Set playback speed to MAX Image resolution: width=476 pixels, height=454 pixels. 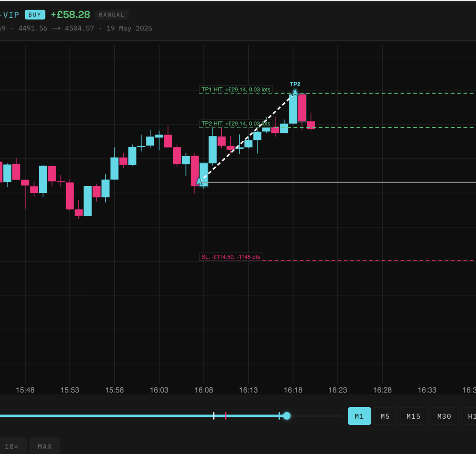tap(45, 446)
